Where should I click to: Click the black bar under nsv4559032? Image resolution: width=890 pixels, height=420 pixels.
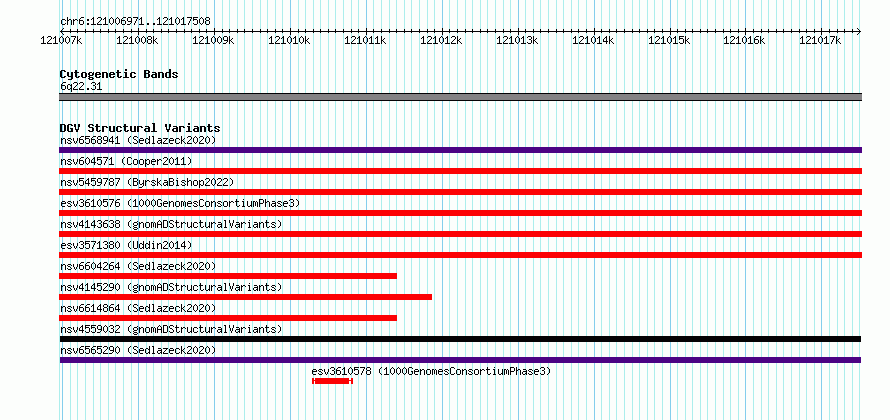point(460,339)
